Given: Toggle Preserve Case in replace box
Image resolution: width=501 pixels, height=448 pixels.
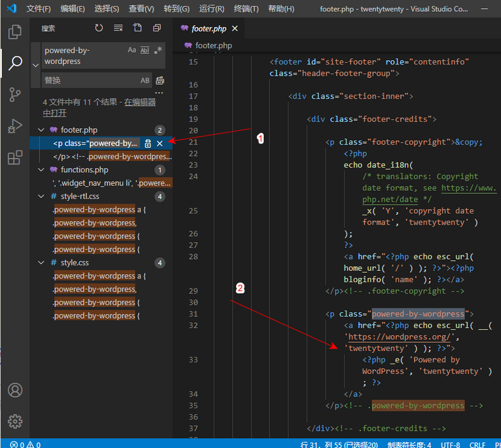Looking at the screenshot, I should [145, 81].
